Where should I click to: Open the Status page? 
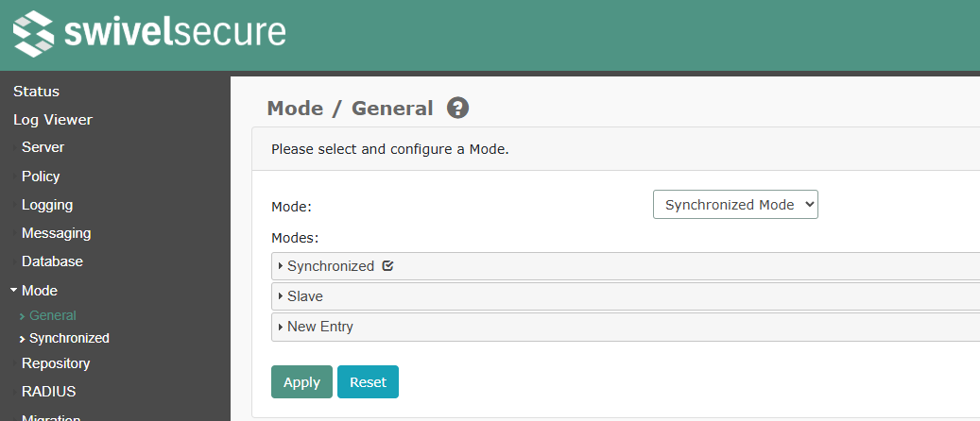coord(36,92)
